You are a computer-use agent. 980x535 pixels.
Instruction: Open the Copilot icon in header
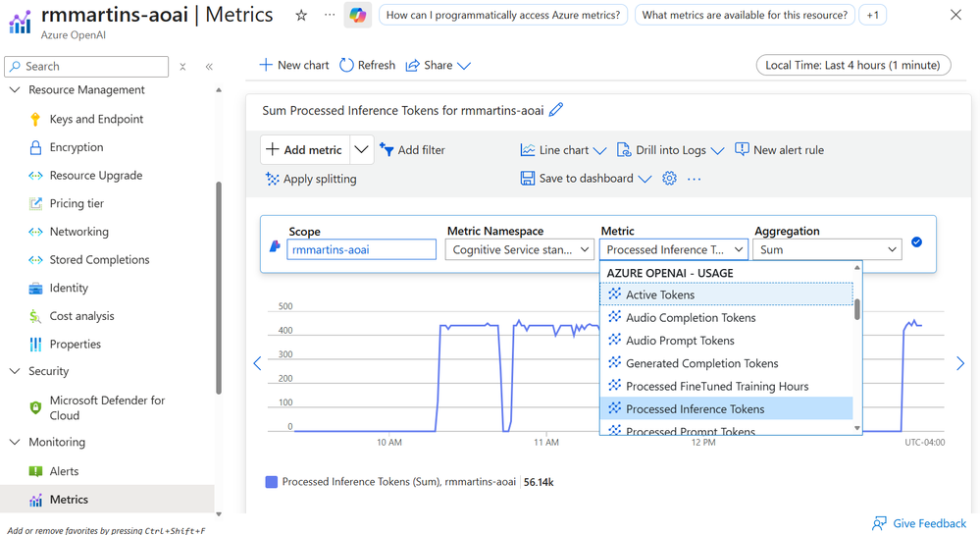357,16
